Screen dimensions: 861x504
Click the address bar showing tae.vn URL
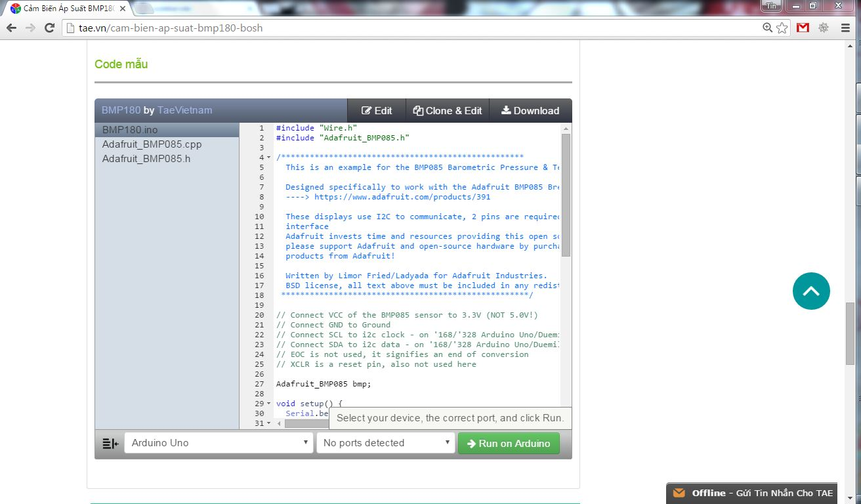point(413,28)
